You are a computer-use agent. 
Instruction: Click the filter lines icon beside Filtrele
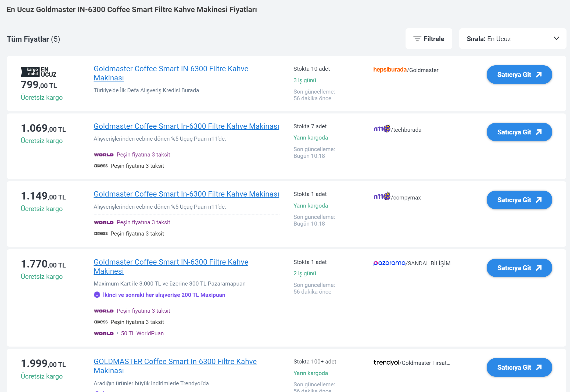pos(417,39)
